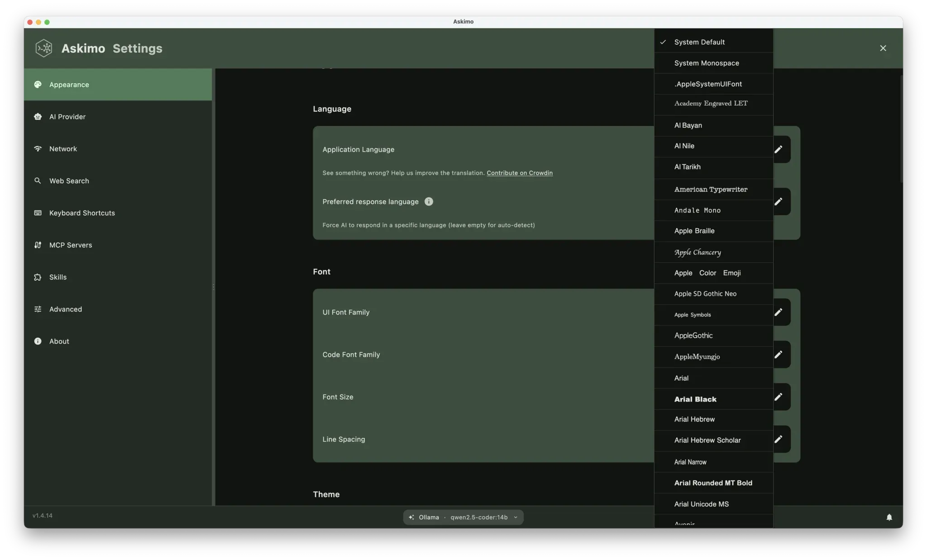Open notifications bell icon
927x560 pixels.
[x=889, y=517]
